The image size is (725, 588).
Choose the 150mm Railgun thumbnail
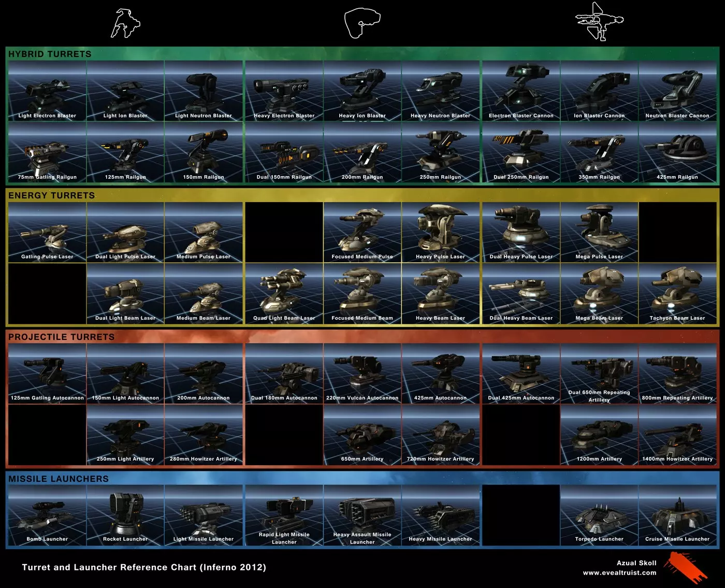[x=204, y=152]
